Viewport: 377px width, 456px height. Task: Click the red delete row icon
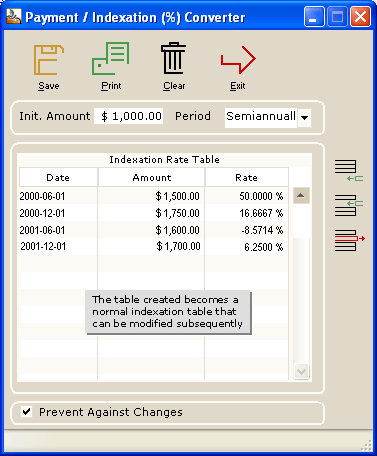click(350, 240)
